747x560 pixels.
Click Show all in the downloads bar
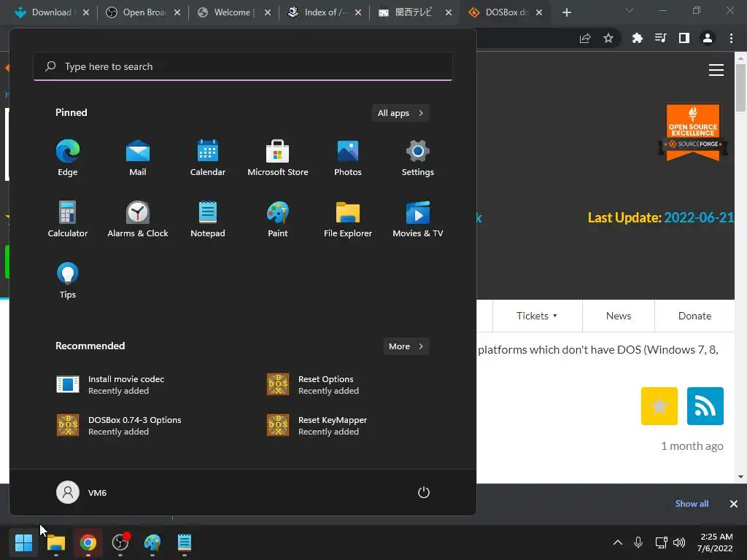click(x=692, y=504)
